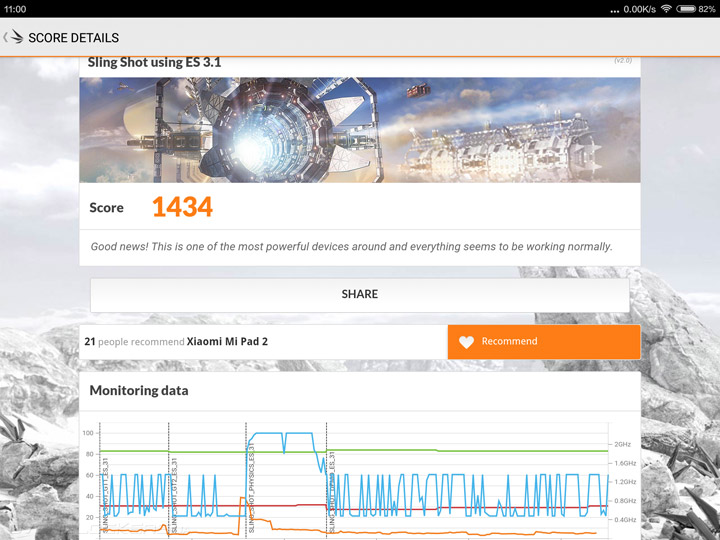Select the score value 1434

pyautogui.click(x=182, y=207)
